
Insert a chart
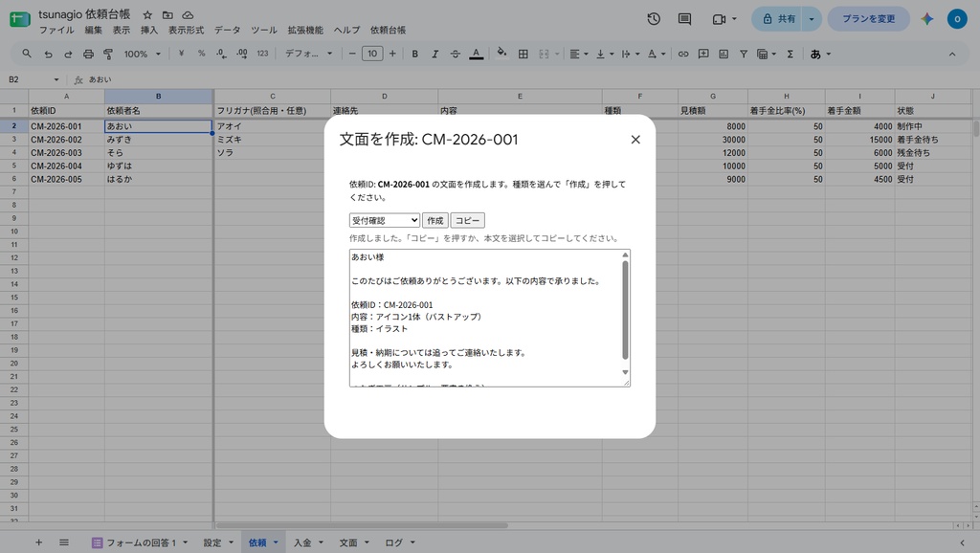pyautogui.click(x=724, y=55)
